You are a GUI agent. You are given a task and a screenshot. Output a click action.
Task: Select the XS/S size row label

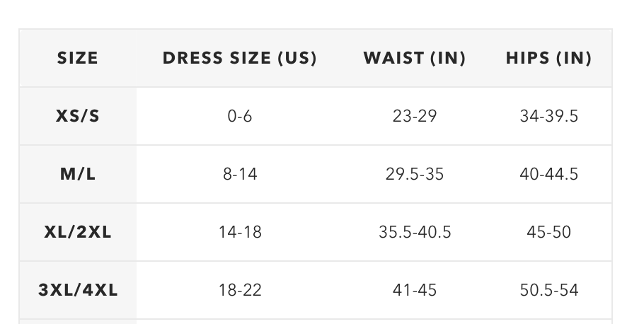point(78,116)
